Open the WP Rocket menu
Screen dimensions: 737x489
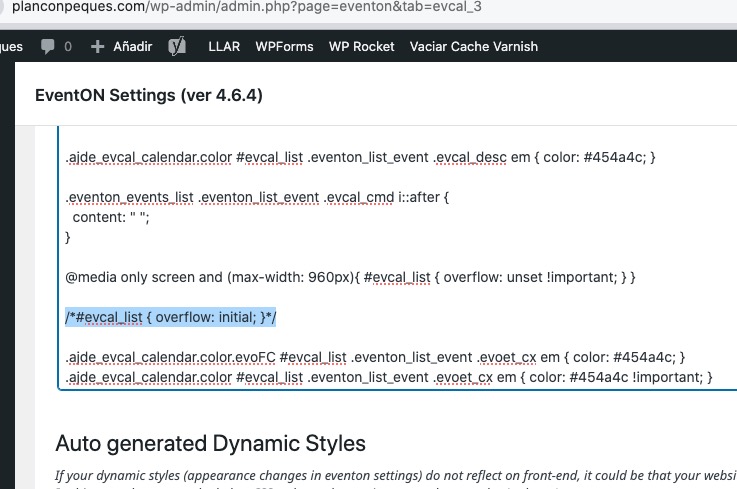point(361,47)
